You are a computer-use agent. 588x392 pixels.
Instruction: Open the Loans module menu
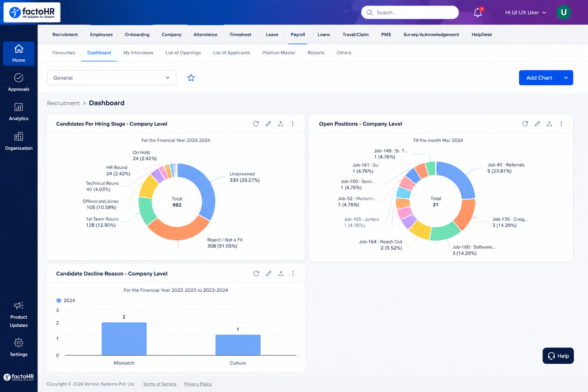(x=324, y=34)
